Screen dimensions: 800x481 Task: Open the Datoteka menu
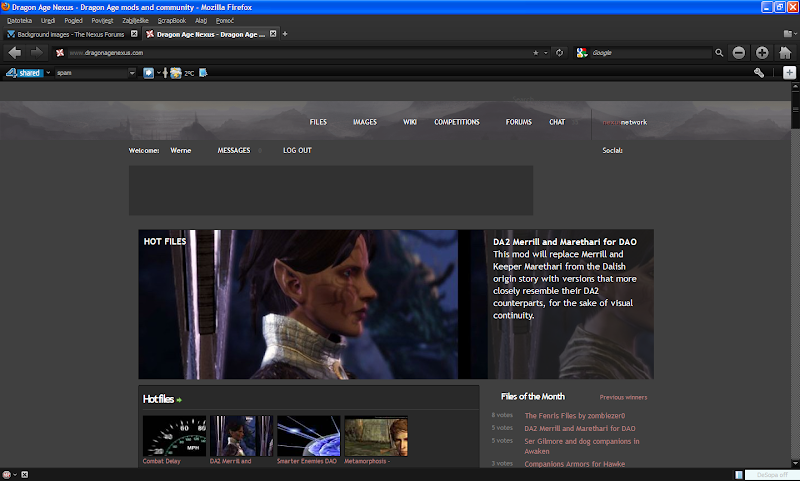19,20
